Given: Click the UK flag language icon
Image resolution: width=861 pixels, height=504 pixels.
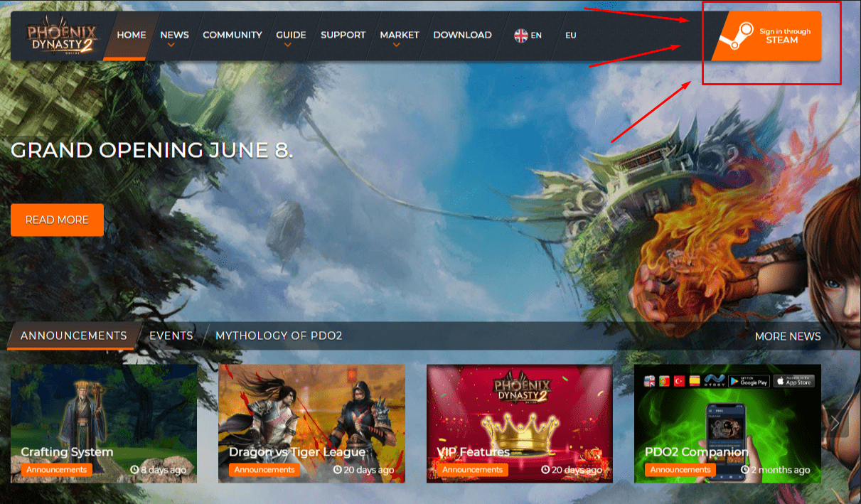Looking at the screenshot, I should 520,35.
